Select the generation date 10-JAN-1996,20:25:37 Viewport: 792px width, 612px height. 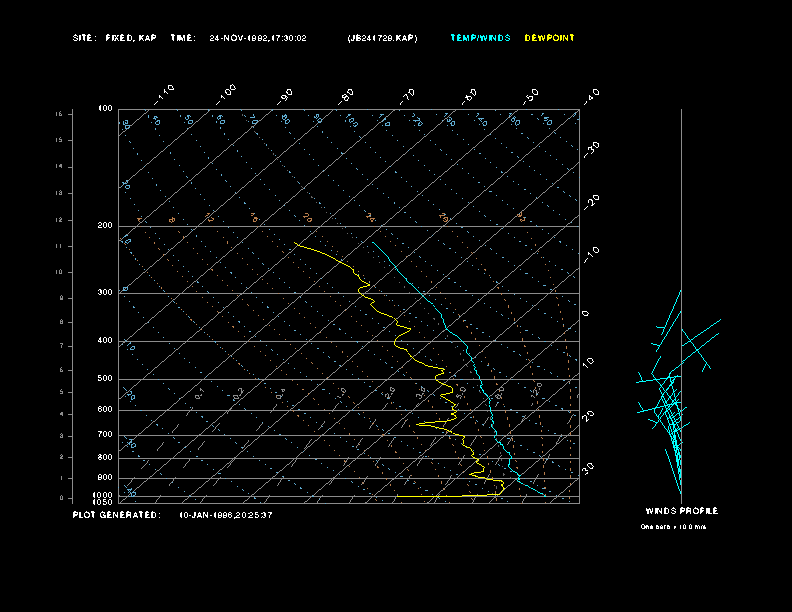(226, 515)
